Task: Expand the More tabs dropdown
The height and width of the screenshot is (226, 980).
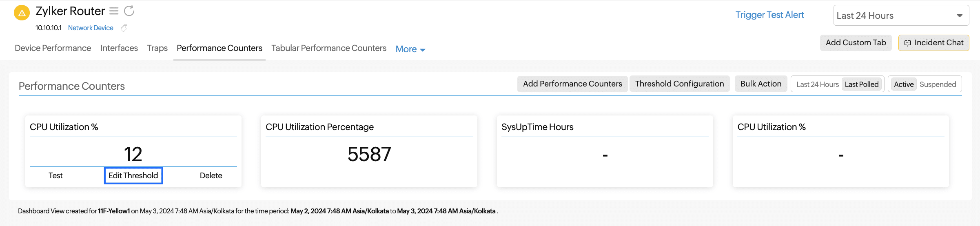Action: coord(410,49)
